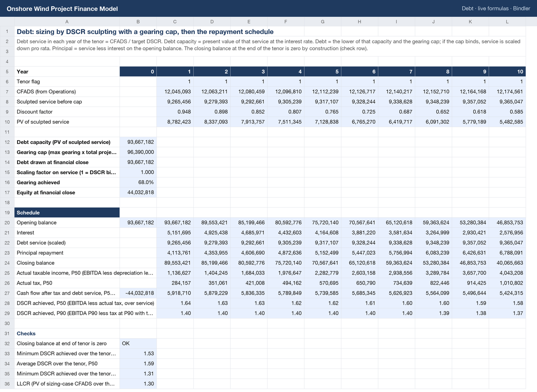
Task: Select scaling factor value 1.000
Action: [138, 172]
